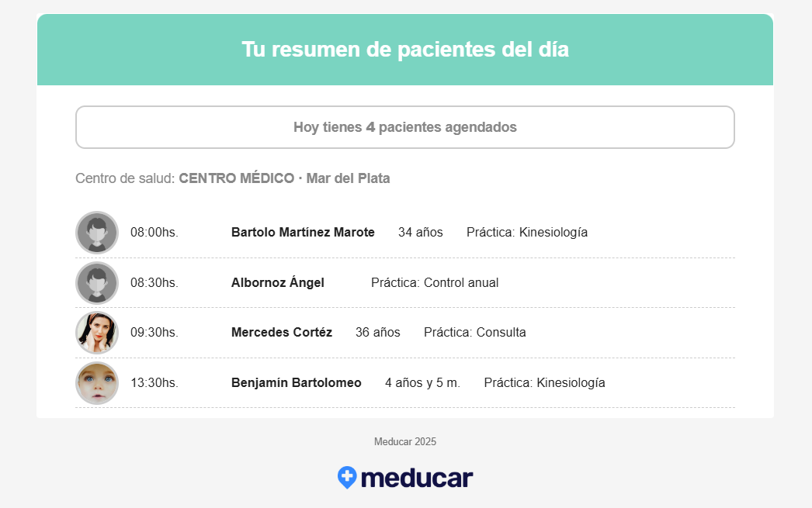Click the 'Tu resumen de pacientes del día' header

tap(405, 50)
